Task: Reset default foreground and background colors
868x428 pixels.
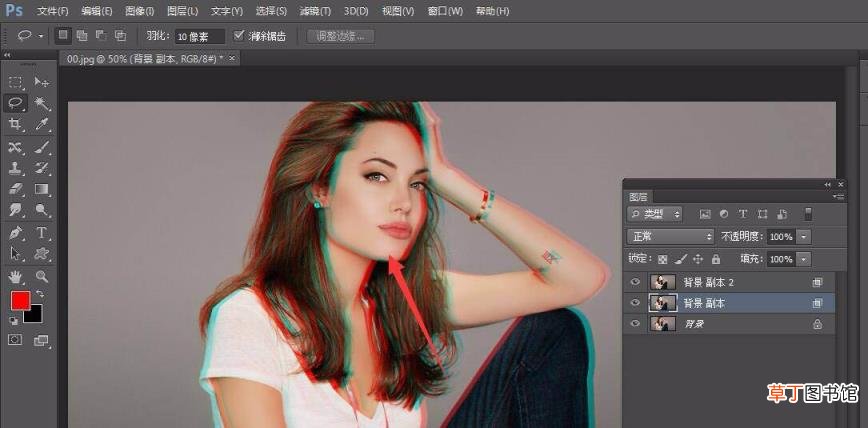Action: click(14, 321)
